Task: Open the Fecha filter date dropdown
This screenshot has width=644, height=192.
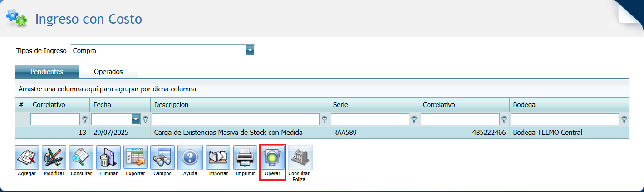Action: click(x=136, y=119)
